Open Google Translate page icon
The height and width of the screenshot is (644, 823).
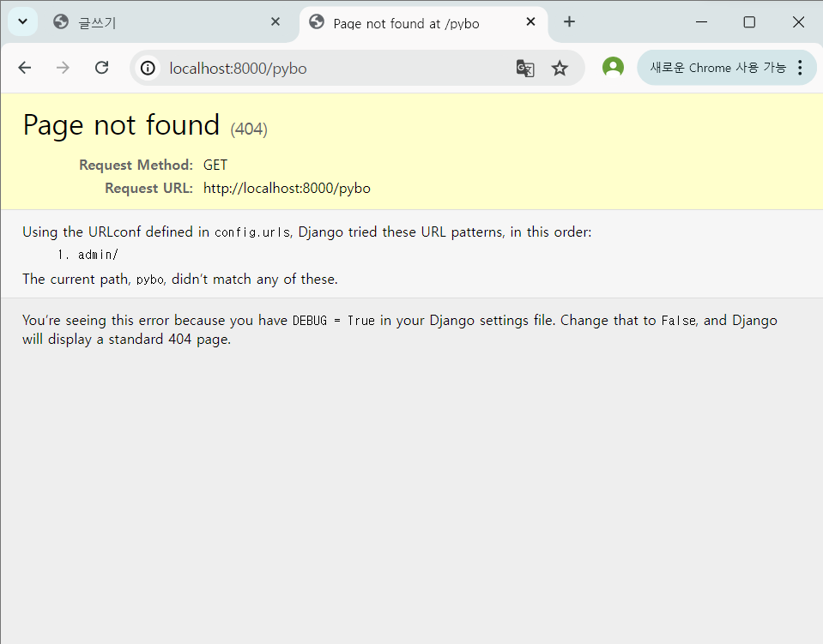(x=525, y=69)
